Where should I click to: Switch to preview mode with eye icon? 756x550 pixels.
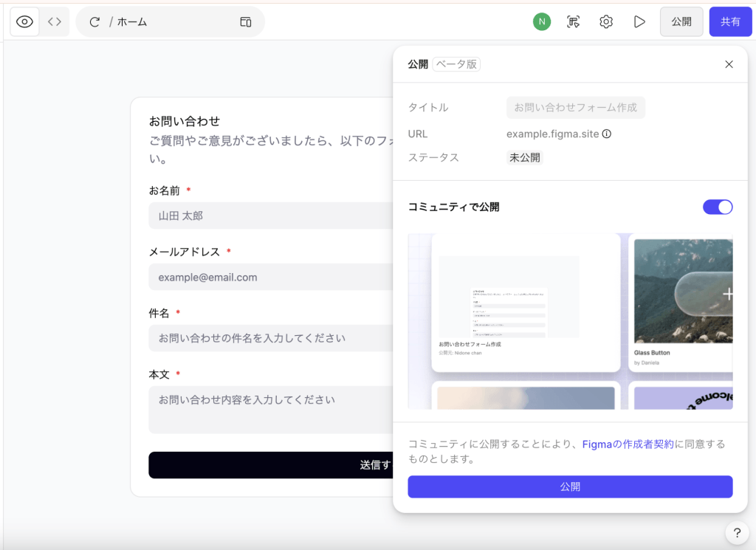click(25, 22)
